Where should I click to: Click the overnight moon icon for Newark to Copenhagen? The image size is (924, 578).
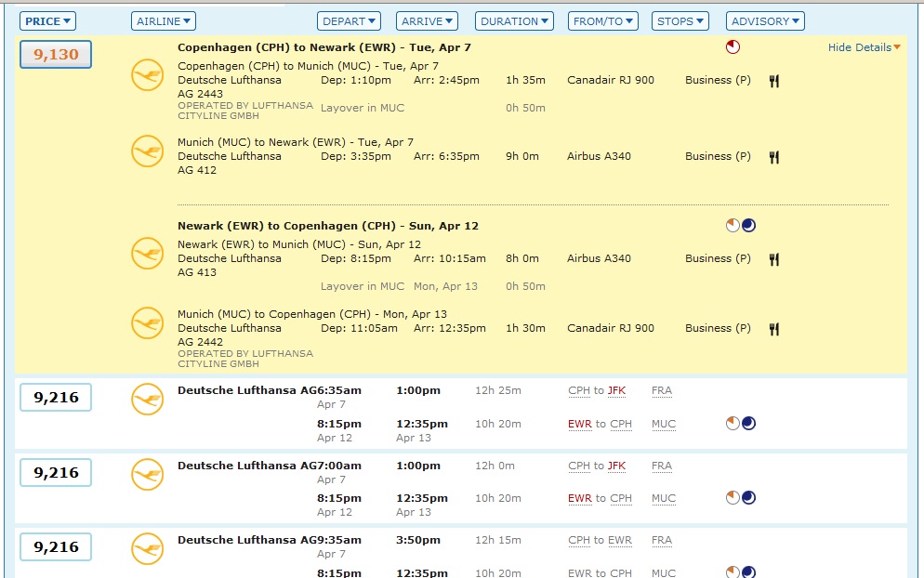[x=748, y=226]
